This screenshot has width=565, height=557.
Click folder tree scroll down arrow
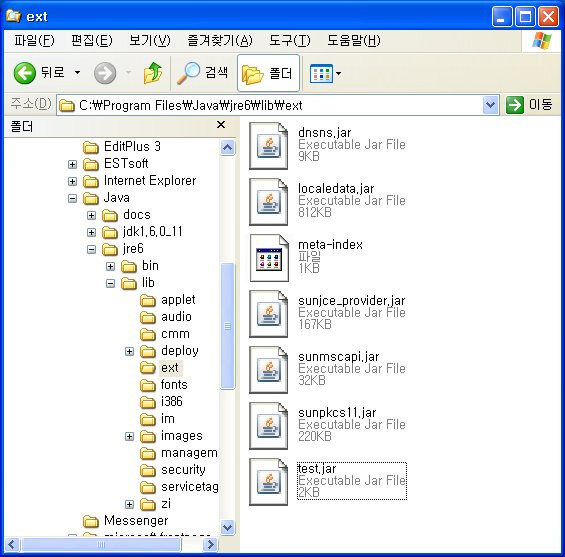tap(227, 527)
